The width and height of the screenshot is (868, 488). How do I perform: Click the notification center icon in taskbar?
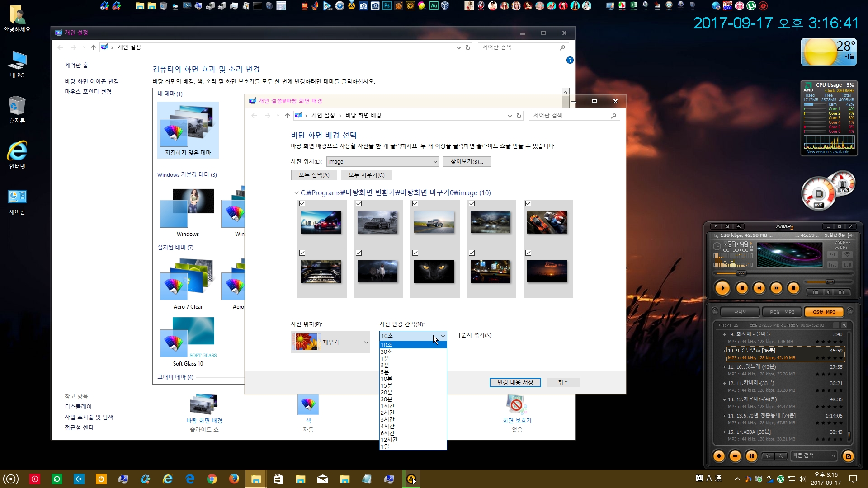click(x=853, y=479)
